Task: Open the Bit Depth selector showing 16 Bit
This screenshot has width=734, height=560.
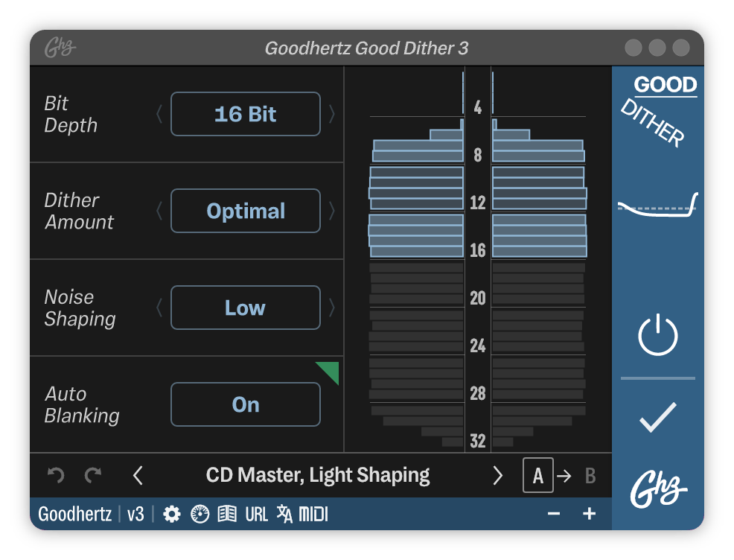Action: coord(245,114)
